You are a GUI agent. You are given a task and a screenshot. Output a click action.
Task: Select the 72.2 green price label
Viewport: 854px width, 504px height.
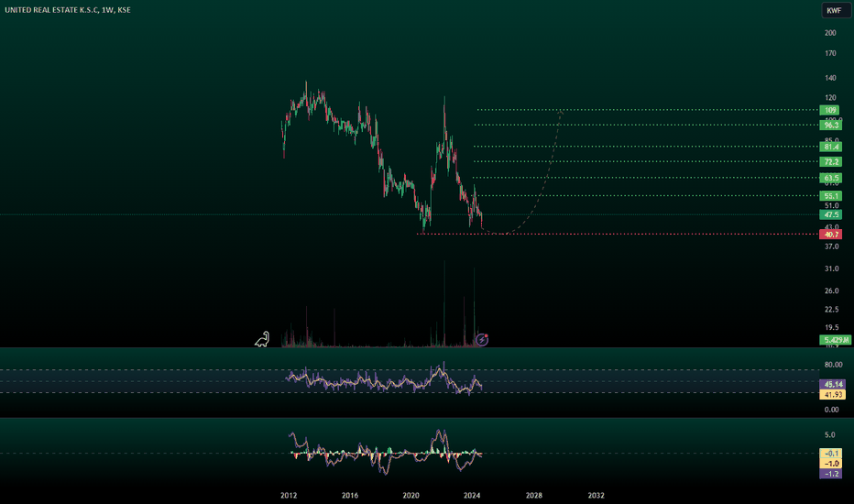pyautogui.click(x=830, y=162)
